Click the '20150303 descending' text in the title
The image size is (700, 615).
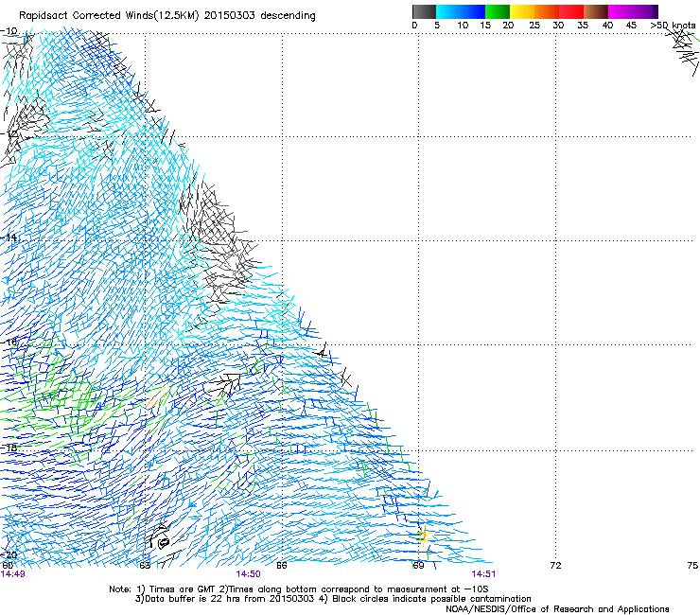260,16
